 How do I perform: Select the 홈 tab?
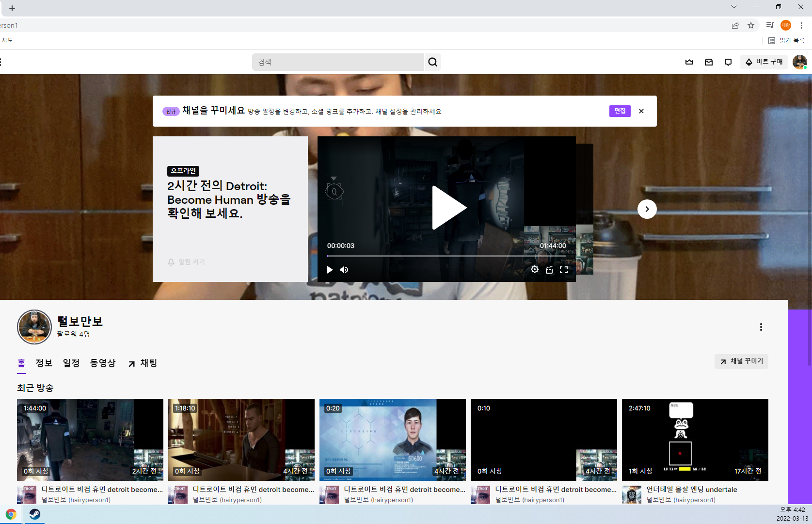(21, 363)
